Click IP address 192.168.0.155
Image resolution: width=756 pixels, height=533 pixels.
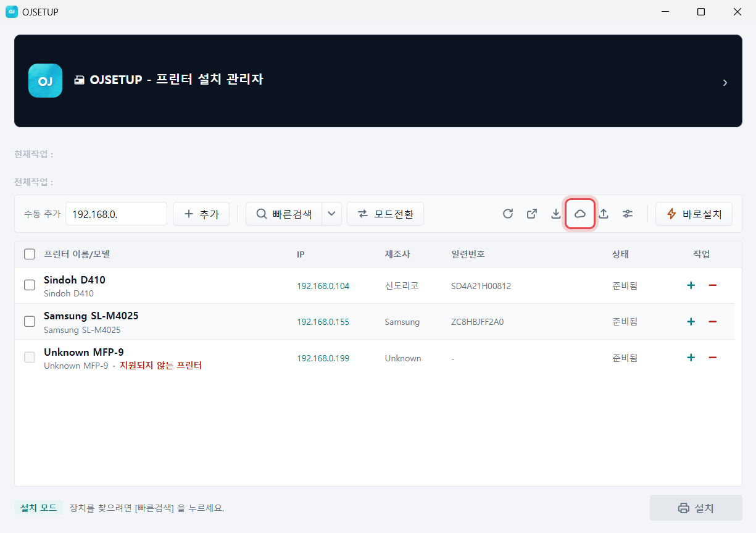(323, 322)
